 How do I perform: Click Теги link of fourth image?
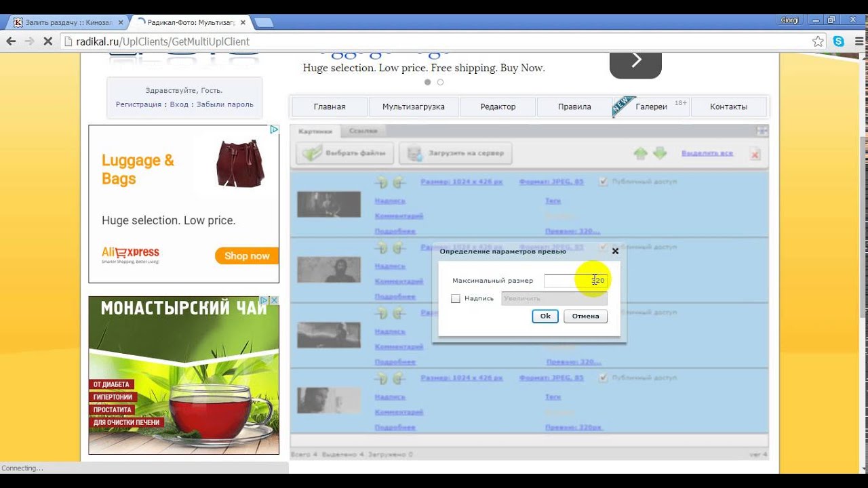[553, 396]
